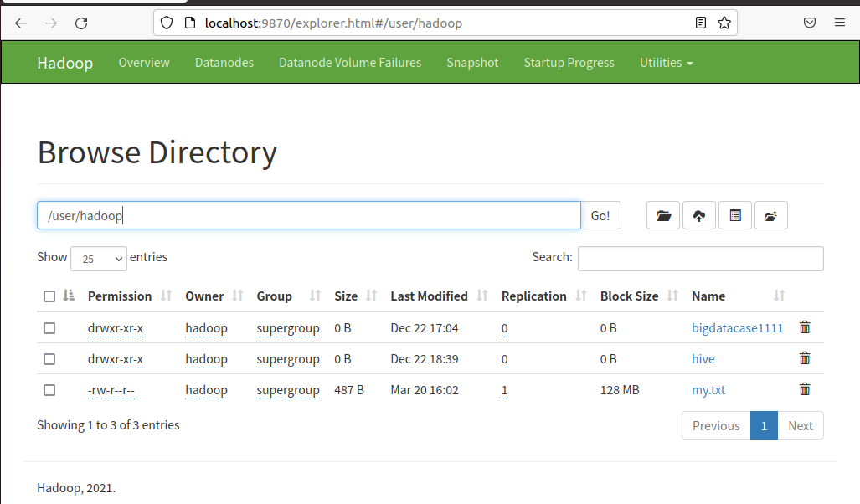
Task: Delete the bigdatacase1111 directory via trash icon
Action: tap(805, 327)
